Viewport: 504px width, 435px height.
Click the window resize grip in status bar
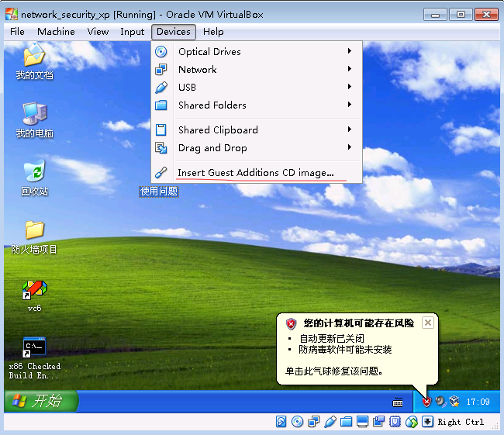tap(495, 426)
